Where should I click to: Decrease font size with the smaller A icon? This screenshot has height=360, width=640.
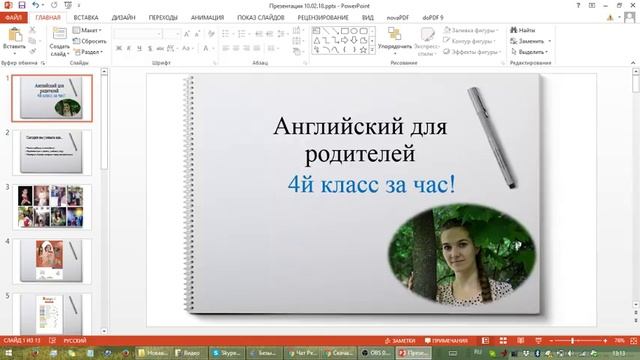(x=197, y=34)
